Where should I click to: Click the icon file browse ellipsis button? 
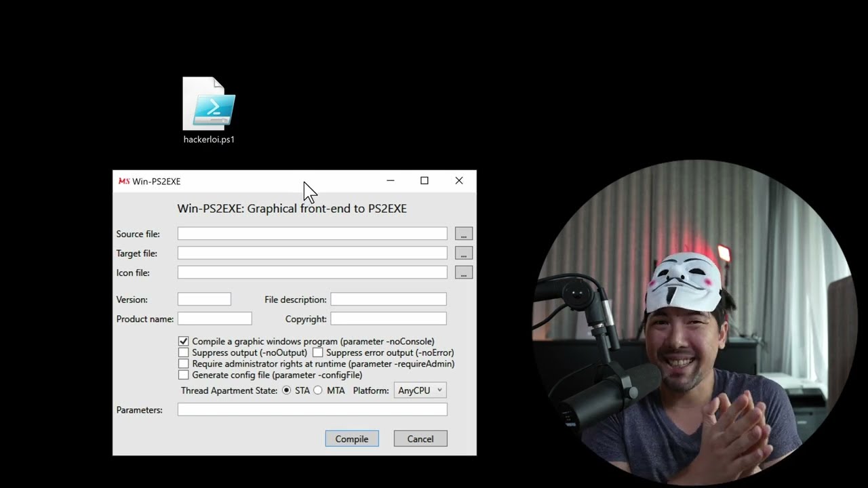[463, 272]
